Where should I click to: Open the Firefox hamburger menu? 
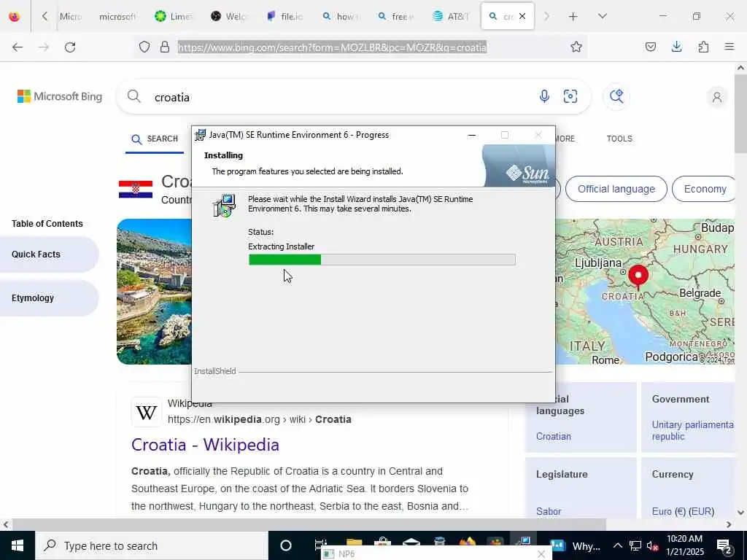click(729, 47)
